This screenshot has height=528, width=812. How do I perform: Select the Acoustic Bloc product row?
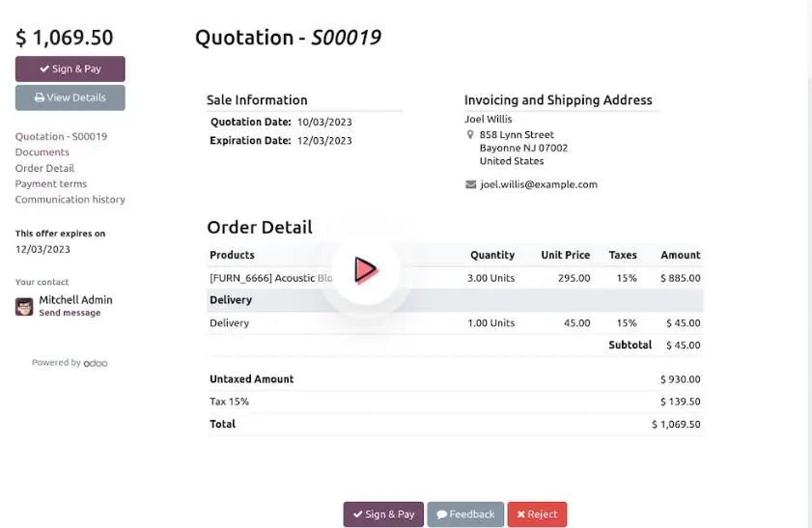[270, 278]
